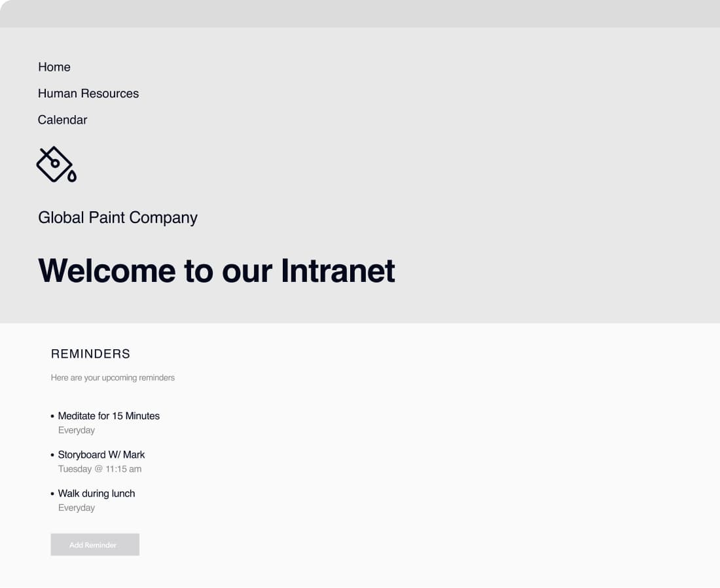
Task: Select the Walk during lunch reminder
Action: click(x=96, y=493)
